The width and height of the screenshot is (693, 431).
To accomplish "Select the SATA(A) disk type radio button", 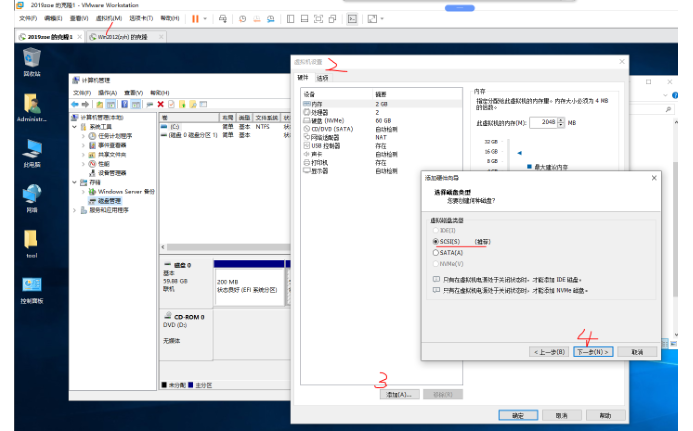I will pyautogui.click(x=435, y=252).
